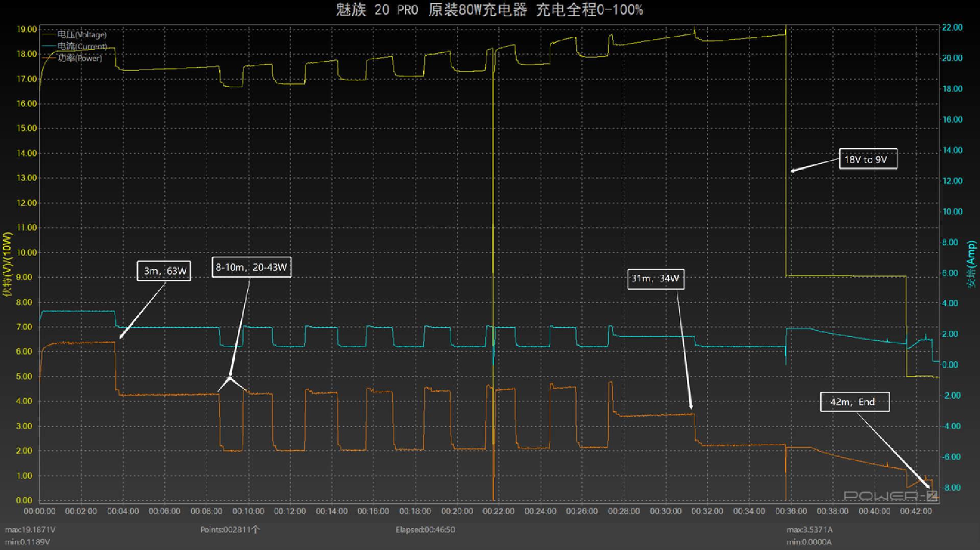Toggle the Current legend entry
Image resolution: width=980 pixels, height=550 pixels.
click(x=75, y=46)
